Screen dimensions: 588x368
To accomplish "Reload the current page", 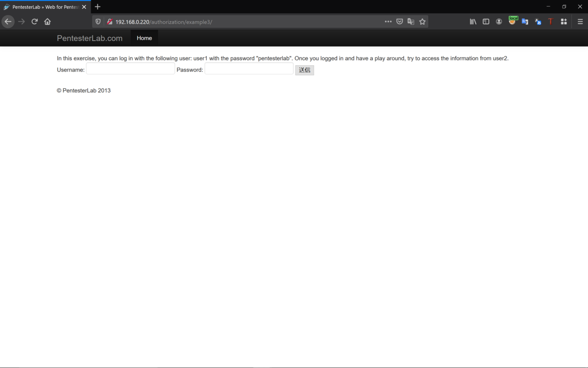I will pyautogui.click(x=35, y=22).
